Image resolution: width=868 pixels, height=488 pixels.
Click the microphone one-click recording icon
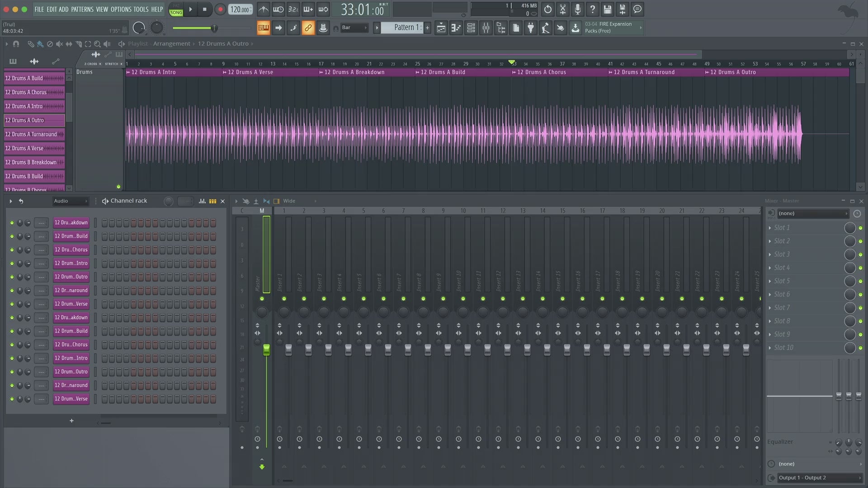[577, 9]
